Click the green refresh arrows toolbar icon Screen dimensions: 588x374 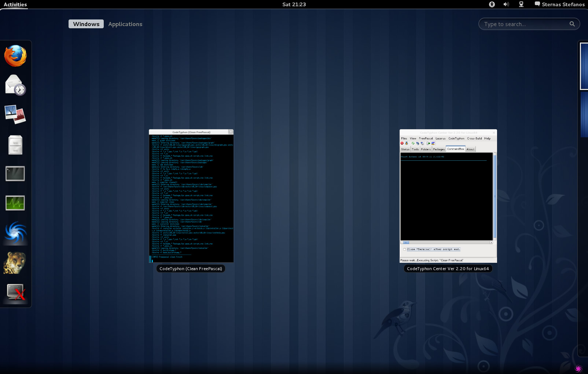pyautogui.click(x=413, y=143)
